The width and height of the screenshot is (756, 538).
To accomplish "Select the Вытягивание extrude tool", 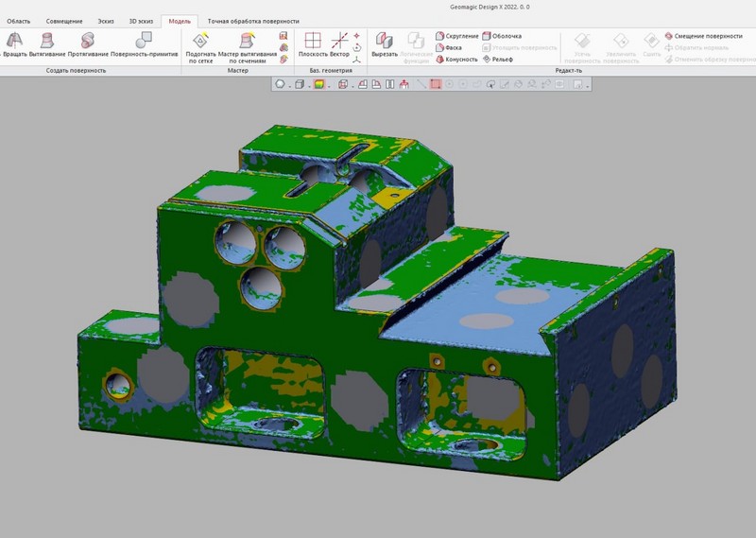I will (46, 44).
